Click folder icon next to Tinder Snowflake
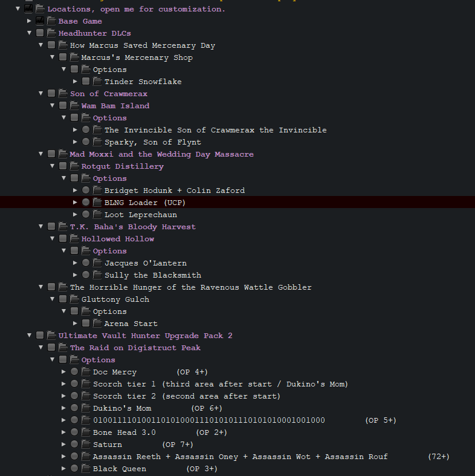The image size is (475, 476). tap(97, 82)
